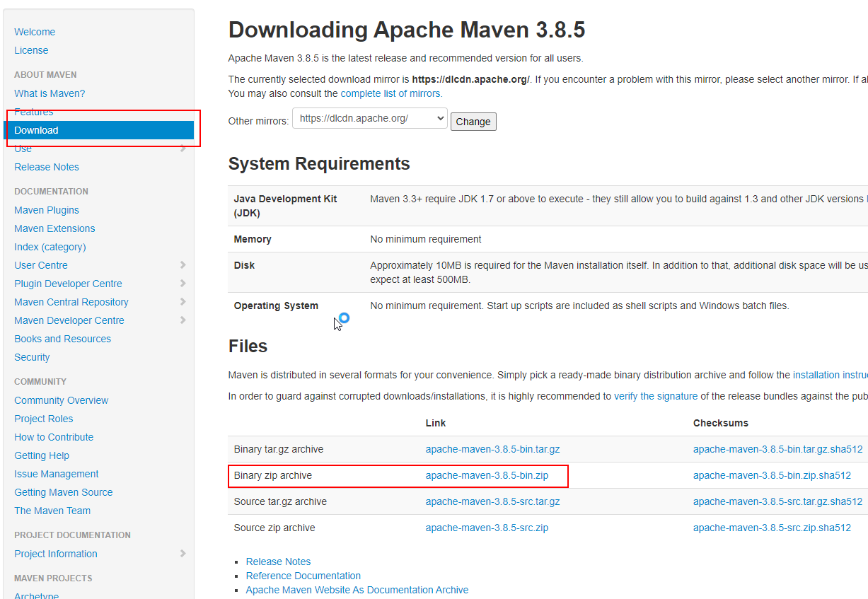Click the Change mirror button
Viewport: 868px width, 599px height.
[473, 122]
